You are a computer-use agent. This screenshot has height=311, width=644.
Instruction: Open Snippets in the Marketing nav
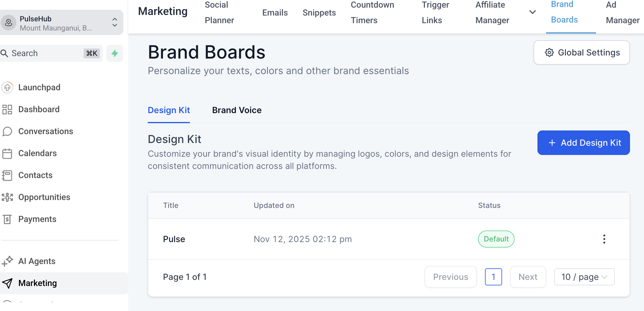click(319, 13)
